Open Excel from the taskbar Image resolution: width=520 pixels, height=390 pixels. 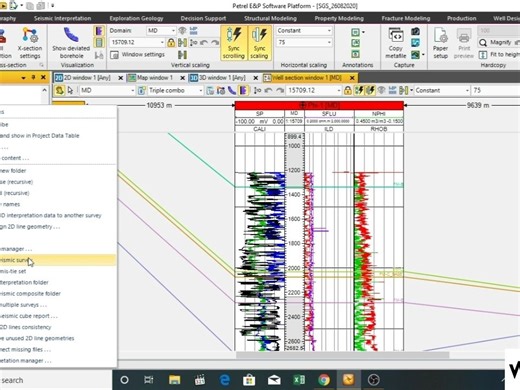[299, 380]
